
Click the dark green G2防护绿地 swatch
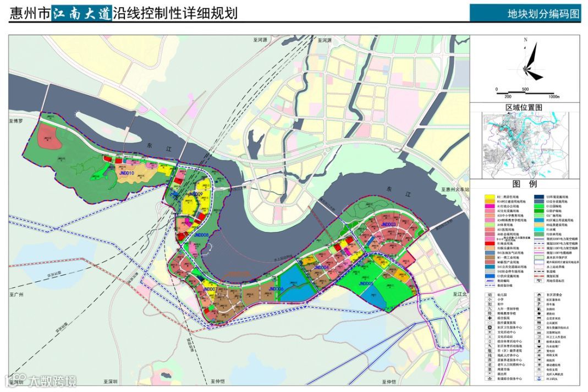539,211
